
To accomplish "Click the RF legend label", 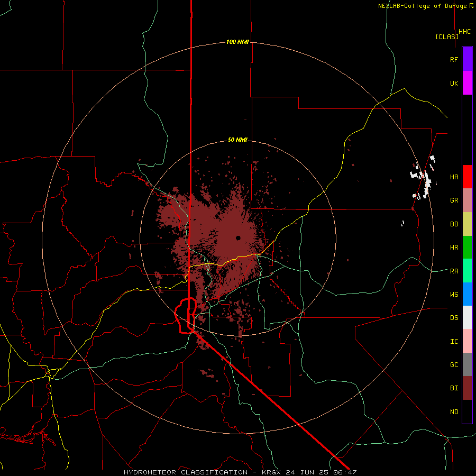I will click(x=454, y=59).
